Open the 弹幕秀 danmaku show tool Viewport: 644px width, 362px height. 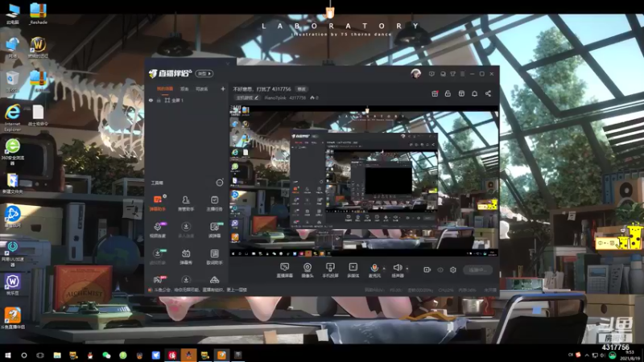(x=186, y=257)
